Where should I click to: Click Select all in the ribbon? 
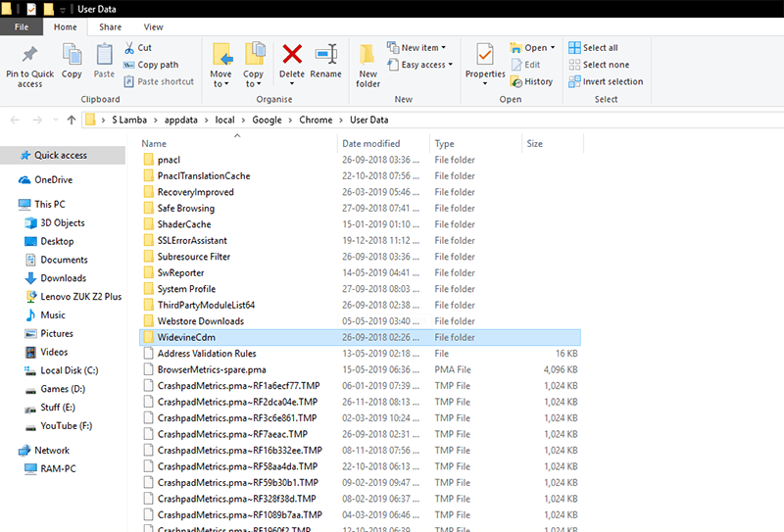pos(593,47)
